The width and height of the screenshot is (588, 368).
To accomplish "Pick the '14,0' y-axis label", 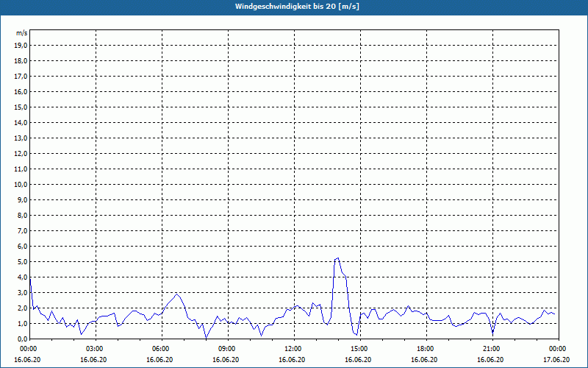I will pyautogui.click(x=21, y=122).
